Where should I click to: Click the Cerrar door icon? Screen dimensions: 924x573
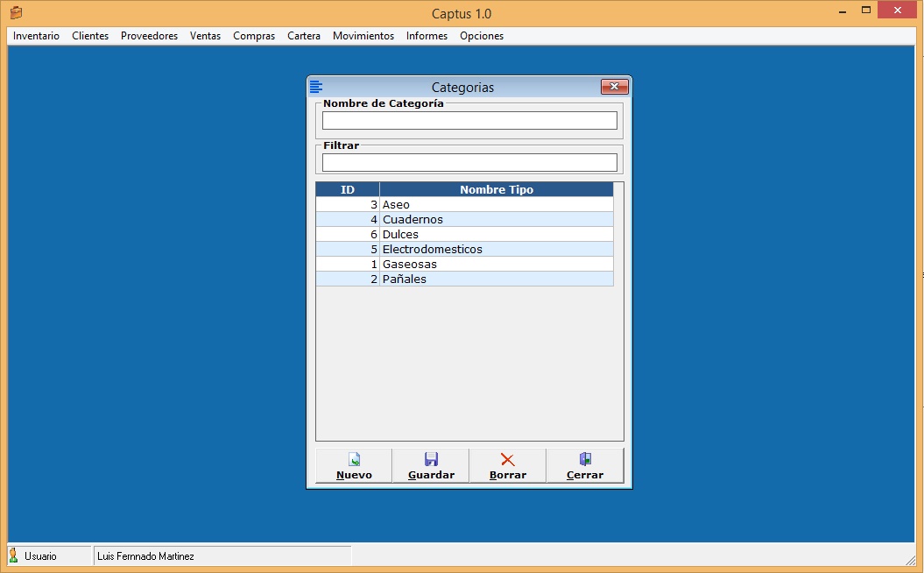[x=585, y=459]
